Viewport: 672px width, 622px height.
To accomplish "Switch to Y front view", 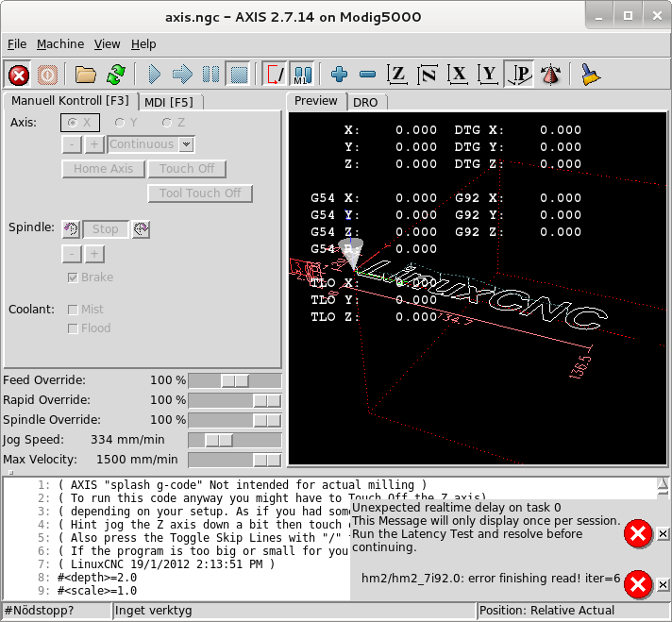I will [x=488, y=75].
